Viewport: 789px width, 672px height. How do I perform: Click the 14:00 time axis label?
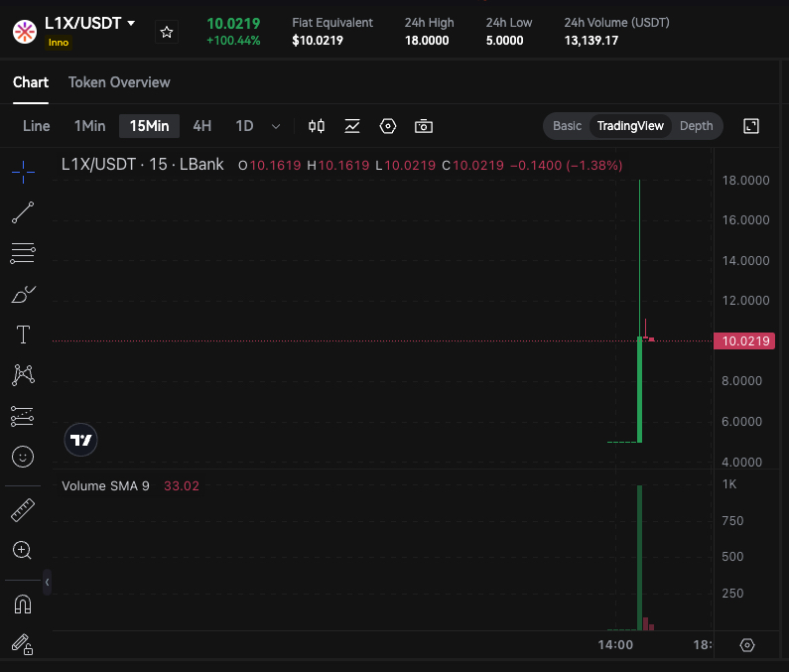coord(615,645)
